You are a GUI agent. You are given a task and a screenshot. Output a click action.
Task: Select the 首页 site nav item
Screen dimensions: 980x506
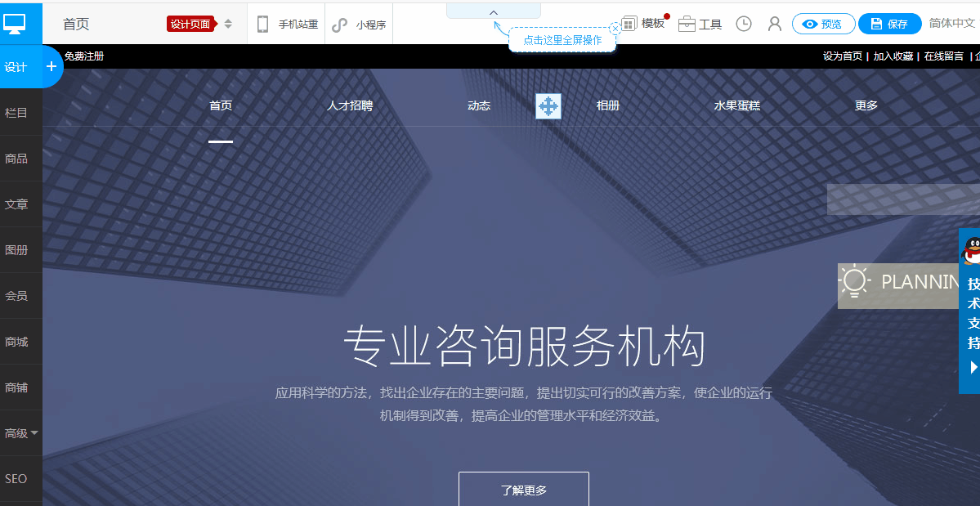point(221,105)
